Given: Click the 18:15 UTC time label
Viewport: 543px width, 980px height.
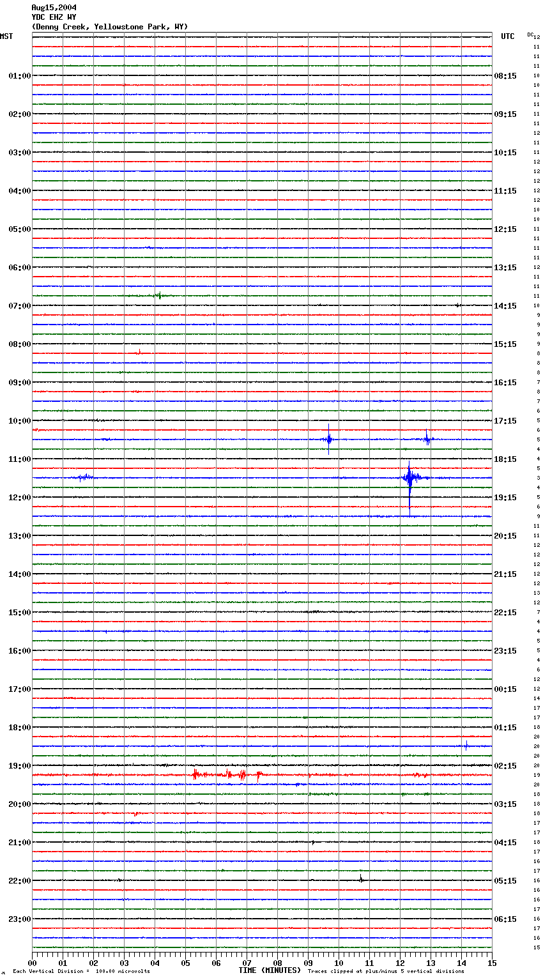Looking at the screenshot, I should (x=505, y=459).
